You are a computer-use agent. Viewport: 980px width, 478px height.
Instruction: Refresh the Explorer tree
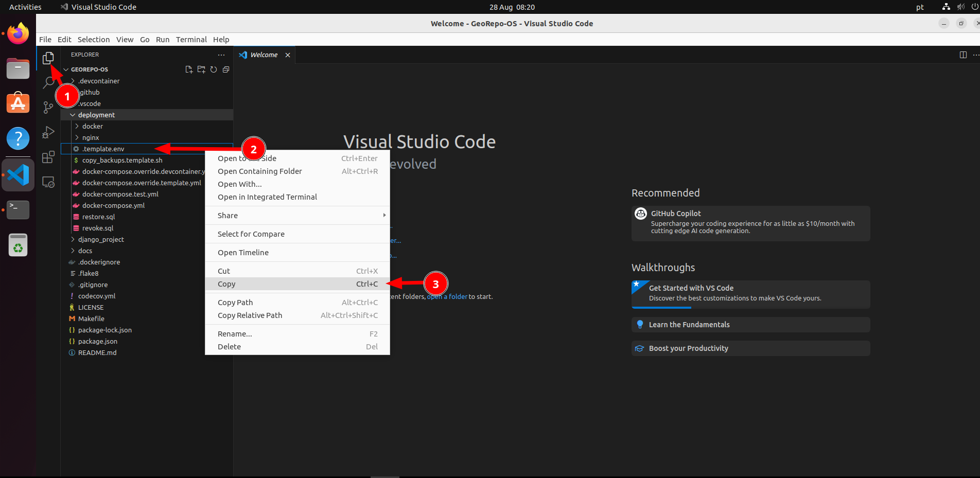[x=214, y=69]
